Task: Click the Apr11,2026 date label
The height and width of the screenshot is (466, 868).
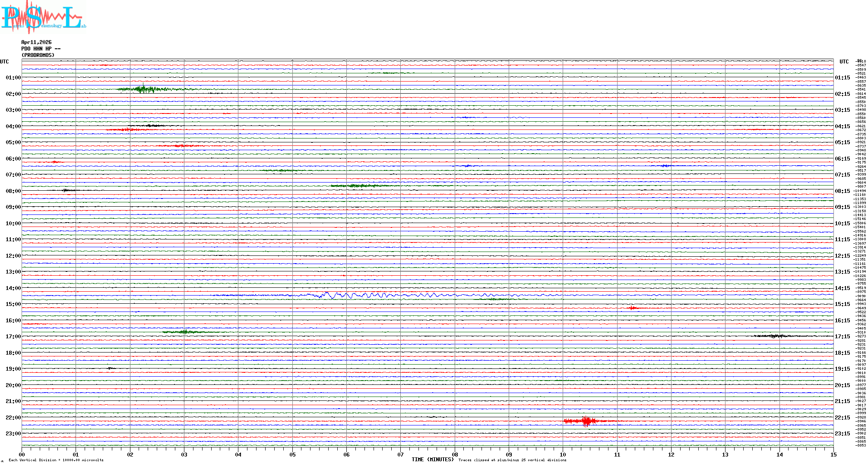Action: pos(36,42)
